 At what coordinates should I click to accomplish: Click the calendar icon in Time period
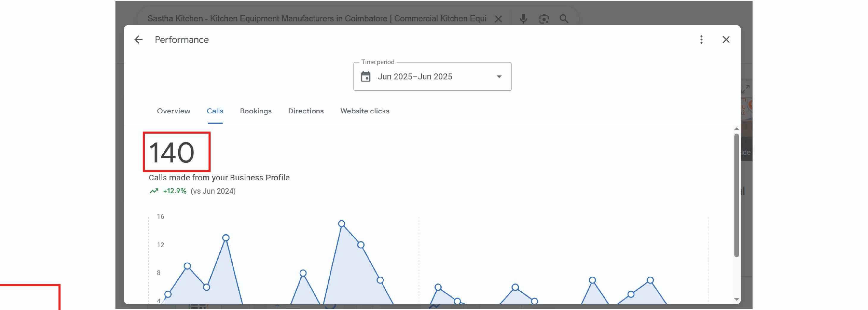point(366,77)
